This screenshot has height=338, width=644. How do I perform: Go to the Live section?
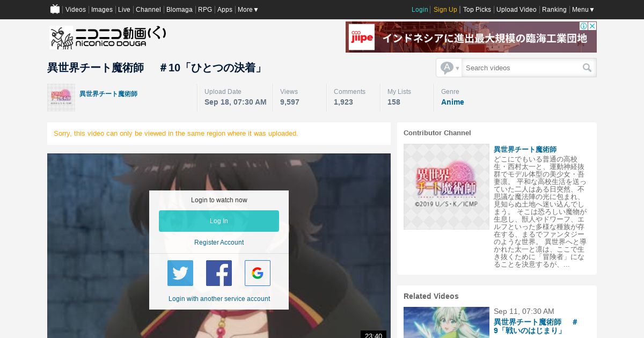pos(124,10)
